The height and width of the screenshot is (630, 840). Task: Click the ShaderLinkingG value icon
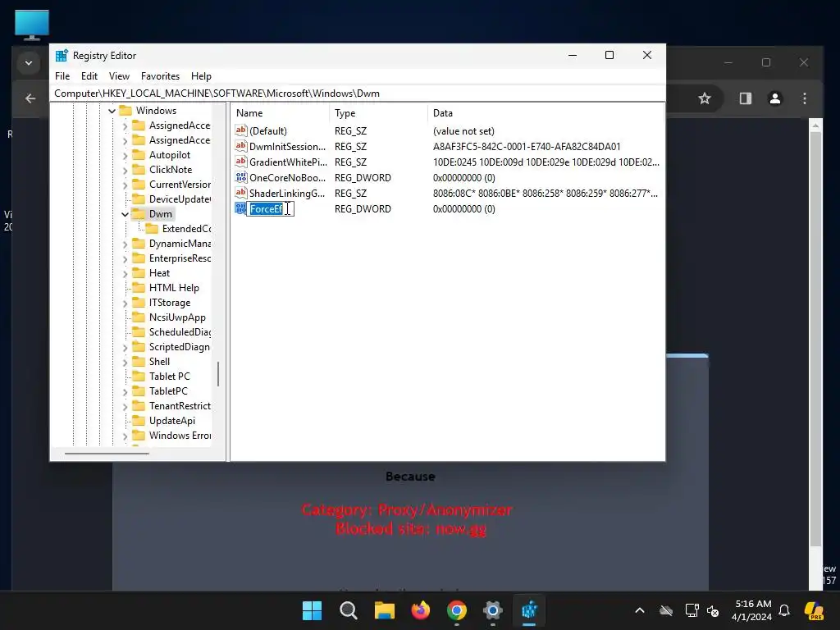(241, 192)
